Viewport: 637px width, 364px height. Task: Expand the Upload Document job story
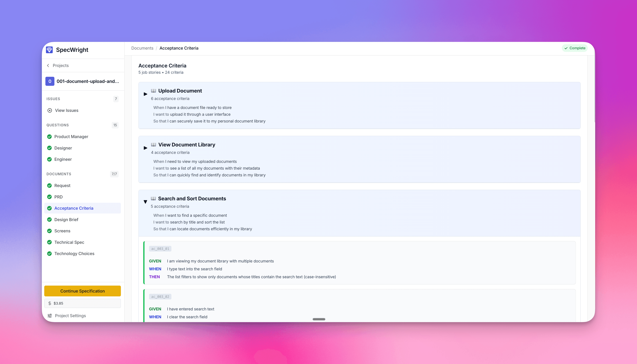pos(145,94)
